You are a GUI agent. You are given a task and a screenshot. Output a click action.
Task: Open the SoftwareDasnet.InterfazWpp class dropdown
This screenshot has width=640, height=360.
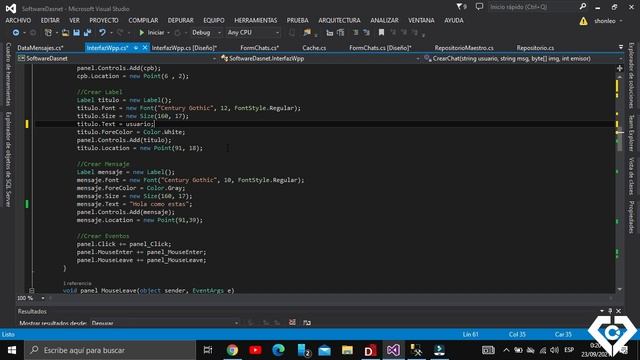pyautogui.click(x=320, y=58)
